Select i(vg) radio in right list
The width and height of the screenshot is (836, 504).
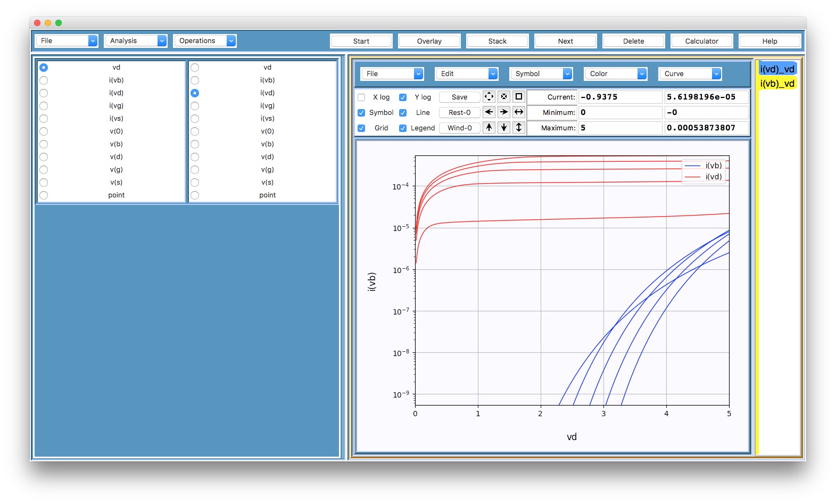coord(195,106)
